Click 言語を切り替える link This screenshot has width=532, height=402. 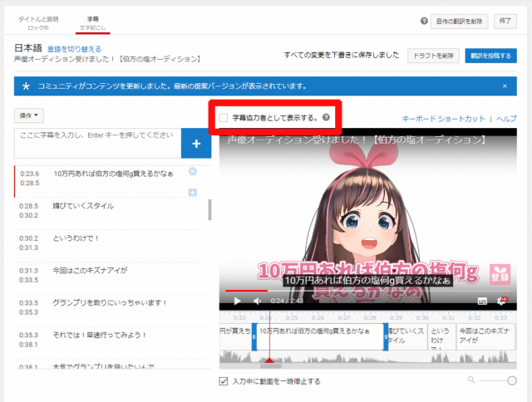coord(74,49)
